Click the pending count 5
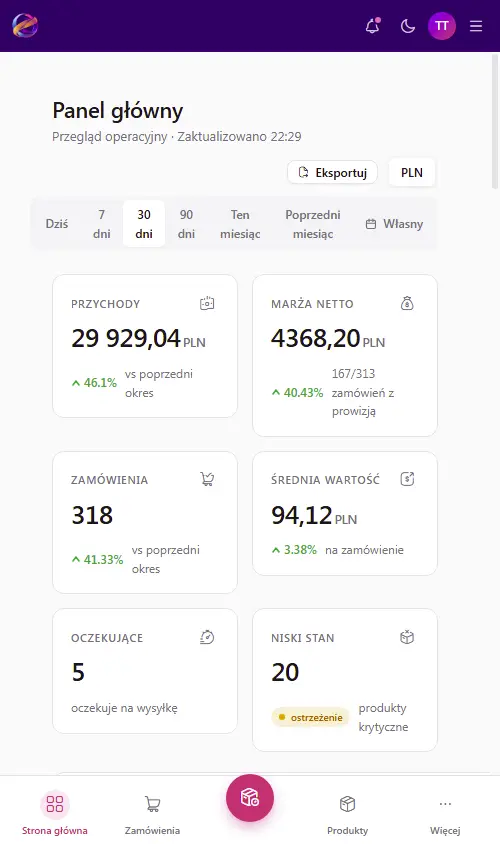 point(78,672)
